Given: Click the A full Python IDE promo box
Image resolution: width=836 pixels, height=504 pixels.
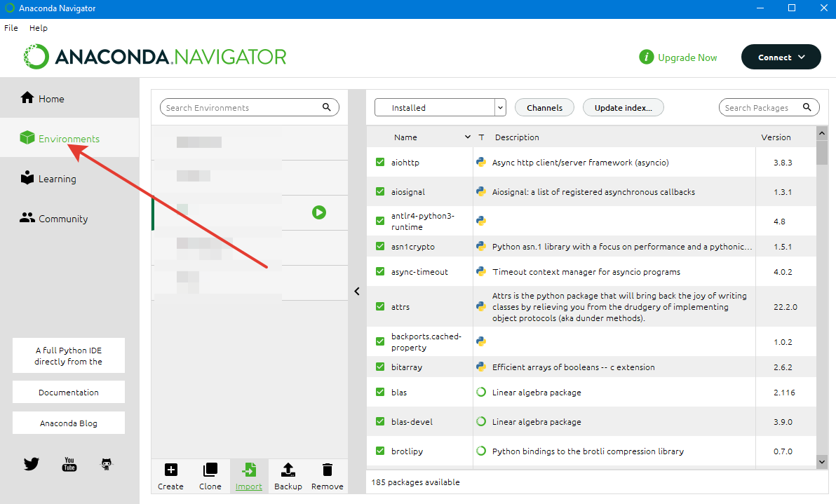Looking at the screenshot, I should [x=69, y=355].
